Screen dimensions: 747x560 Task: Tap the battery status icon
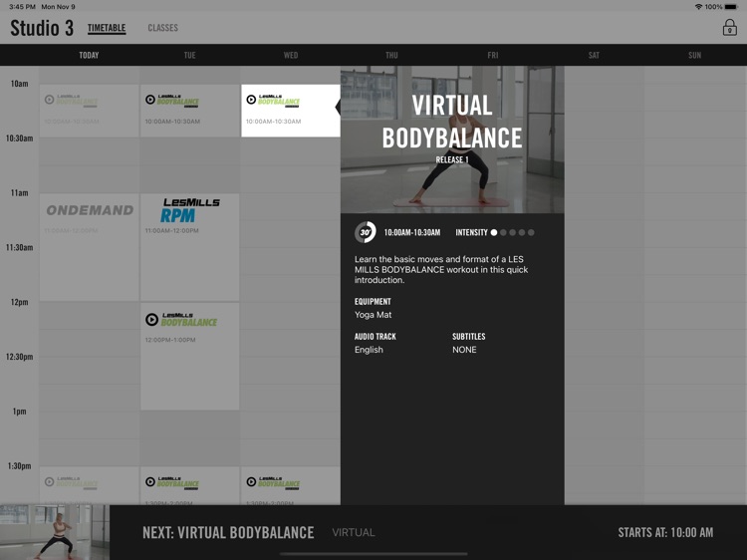coord(731,7)
